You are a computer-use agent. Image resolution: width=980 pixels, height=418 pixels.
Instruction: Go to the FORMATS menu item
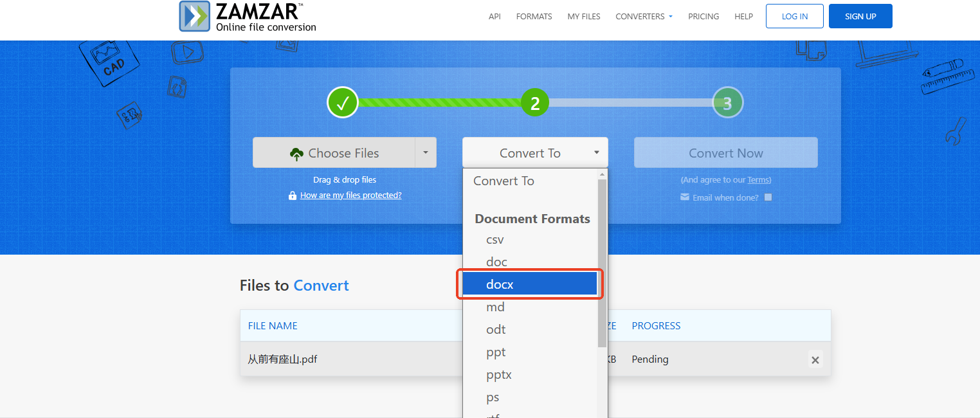pyautogui.click(x=534, y=16)
